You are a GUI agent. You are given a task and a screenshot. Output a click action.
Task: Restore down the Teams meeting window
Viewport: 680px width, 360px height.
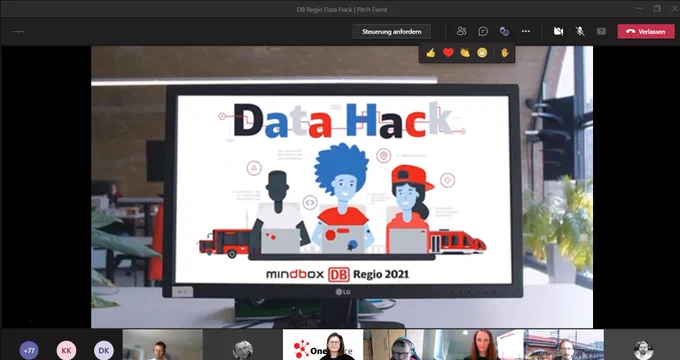[x=657, y=9]
